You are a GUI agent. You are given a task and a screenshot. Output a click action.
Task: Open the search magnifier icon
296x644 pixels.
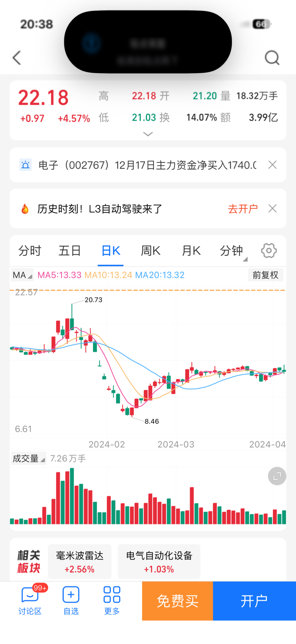272,58
